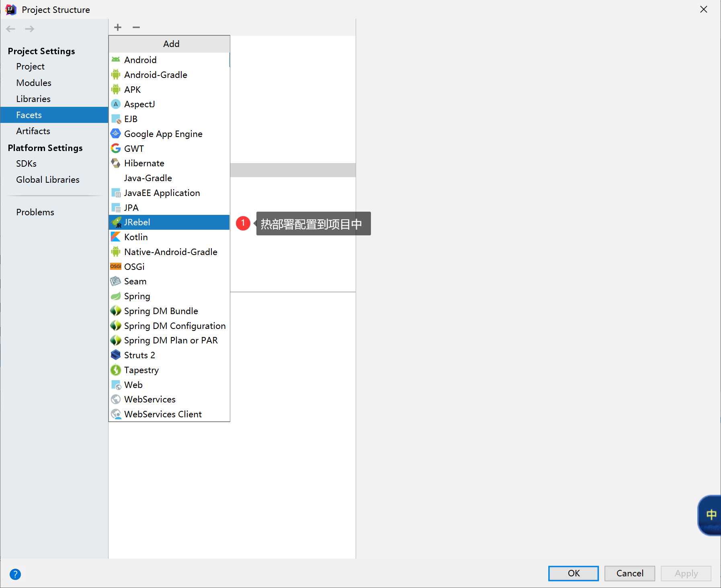Click the AspectJ icon
Viewport: 721px width, 588px height.
coord(116,104)
